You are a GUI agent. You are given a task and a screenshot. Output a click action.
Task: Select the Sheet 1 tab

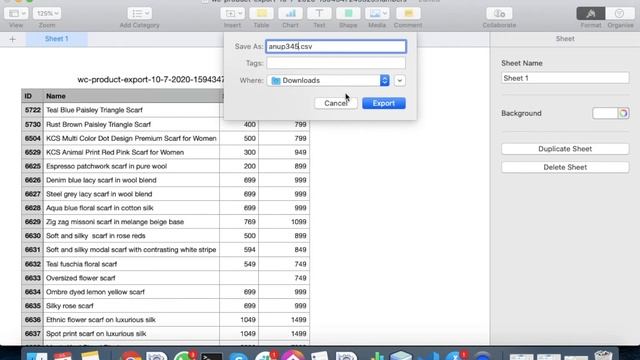tap(57, 39)
